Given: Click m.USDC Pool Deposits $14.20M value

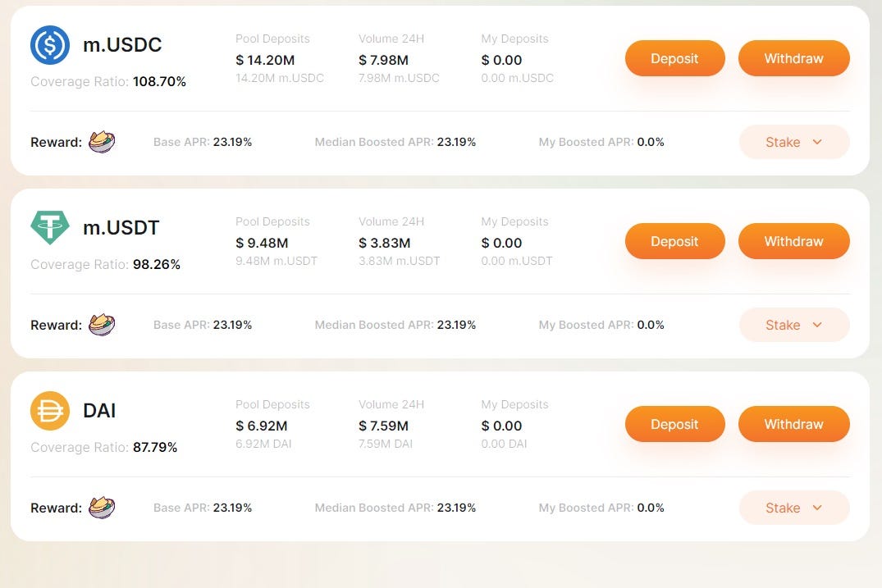Looking at the screenshot, I should (x=265, y=60).
